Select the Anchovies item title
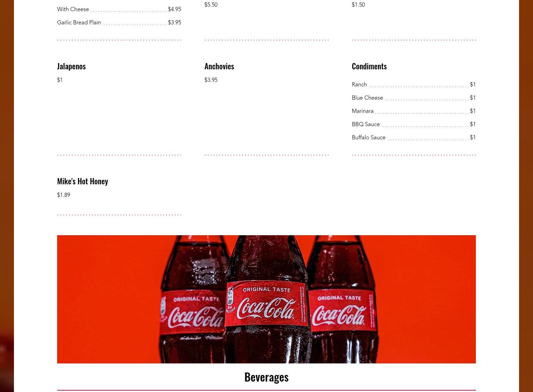 click(x=219, y=66)
